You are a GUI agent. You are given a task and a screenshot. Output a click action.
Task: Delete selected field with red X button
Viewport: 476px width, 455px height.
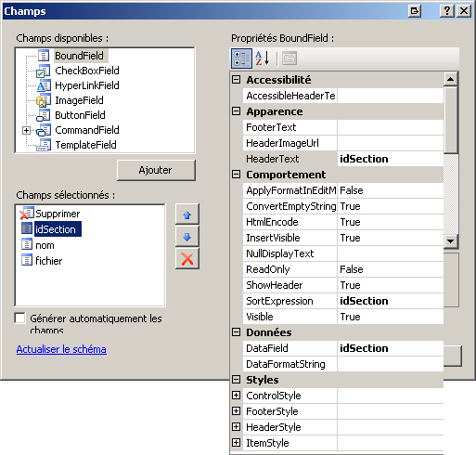187,259
